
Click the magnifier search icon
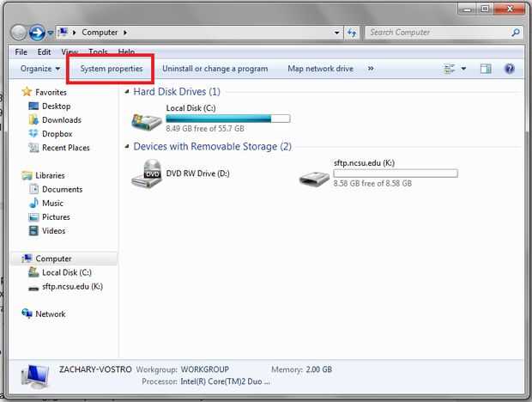(x=516, y=33)
